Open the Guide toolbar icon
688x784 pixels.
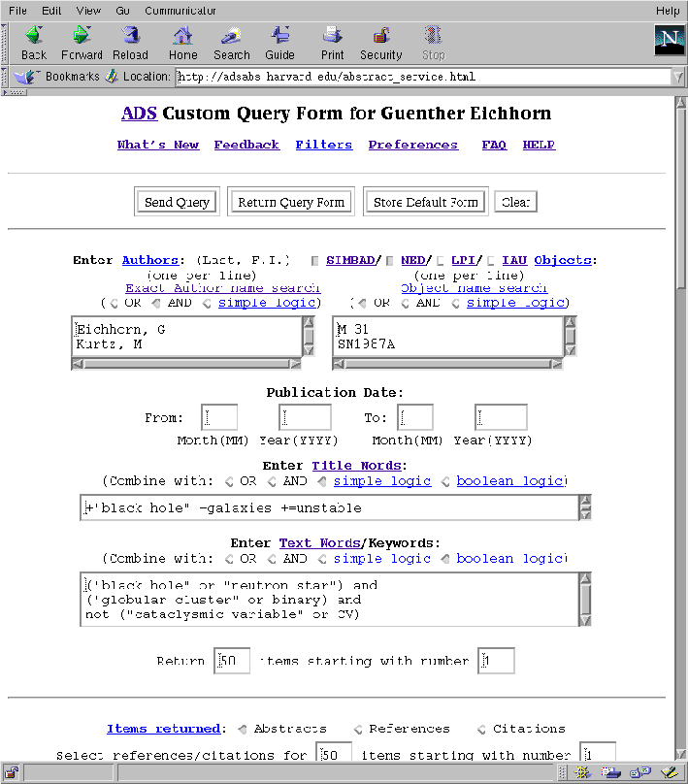[x=279, y=36]
